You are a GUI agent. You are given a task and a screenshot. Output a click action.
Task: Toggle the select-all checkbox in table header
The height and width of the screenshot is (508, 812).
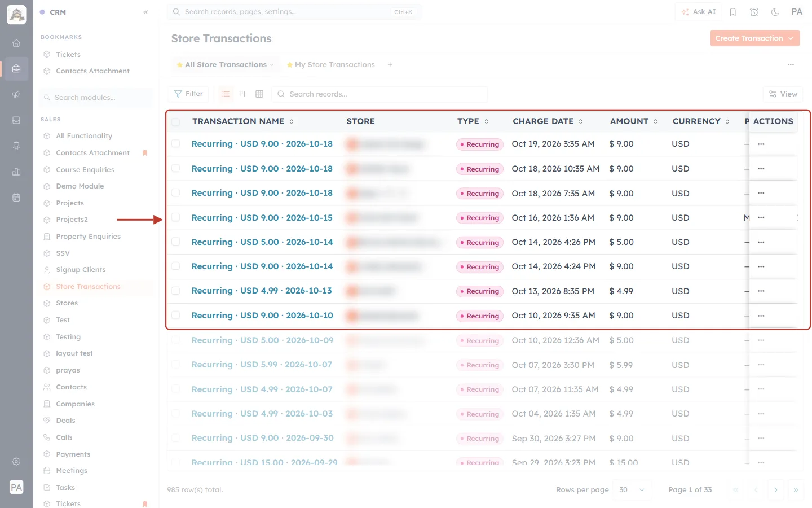(176, 121)
